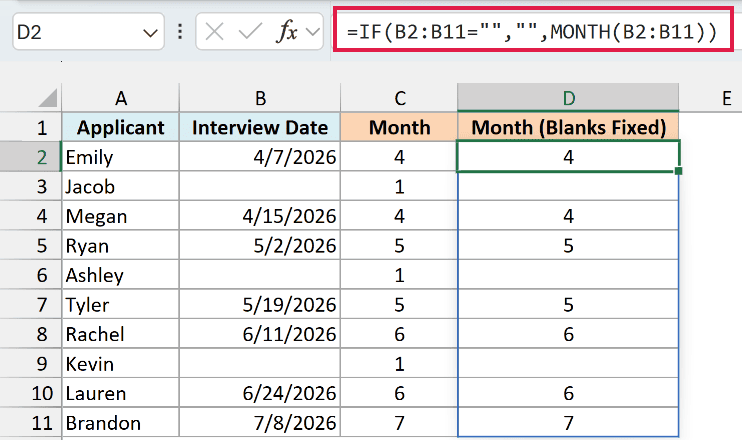The height and width of the screenshot is (440, 742).
Task: Select the Applicant header cell
Action: (x=121, y=127)
